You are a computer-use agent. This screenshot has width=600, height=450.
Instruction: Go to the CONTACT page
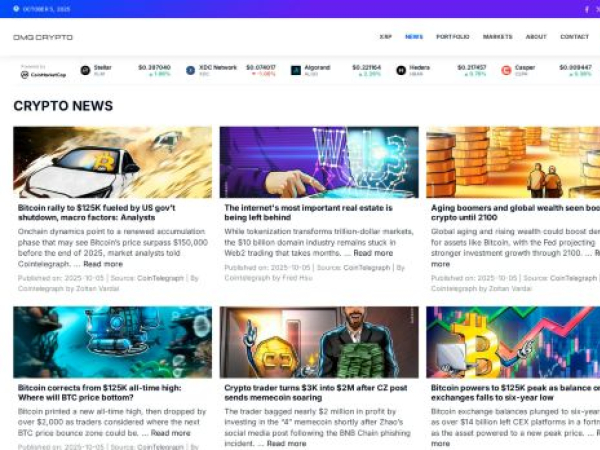[574, 37]
